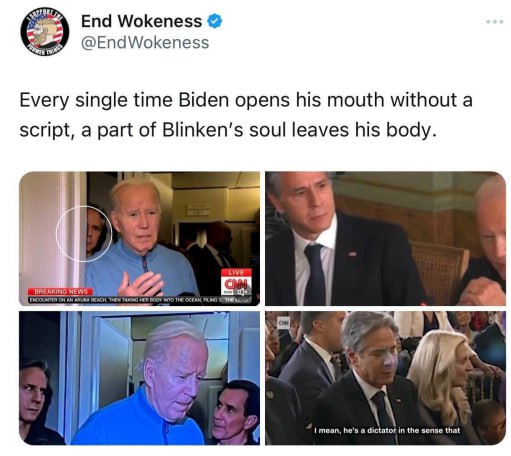Open the three-dot more options menu
This screenshot has width=511, height=456.
pos(494,22)
